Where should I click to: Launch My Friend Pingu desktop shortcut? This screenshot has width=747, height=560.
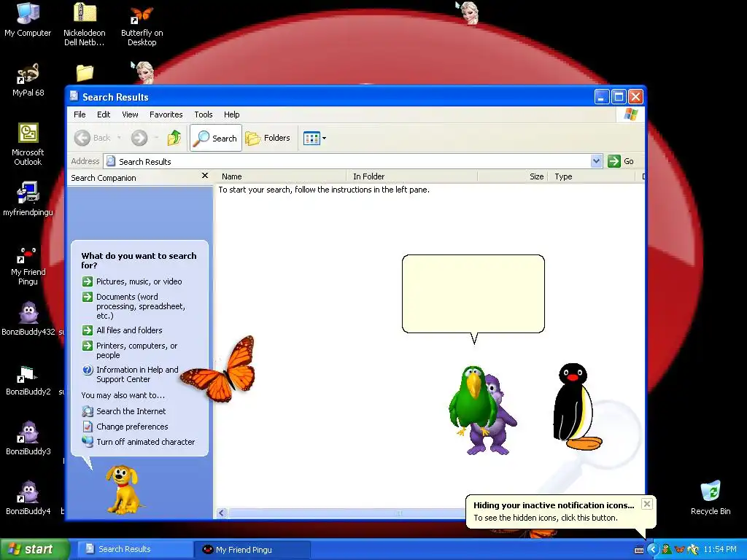[28, 265]
